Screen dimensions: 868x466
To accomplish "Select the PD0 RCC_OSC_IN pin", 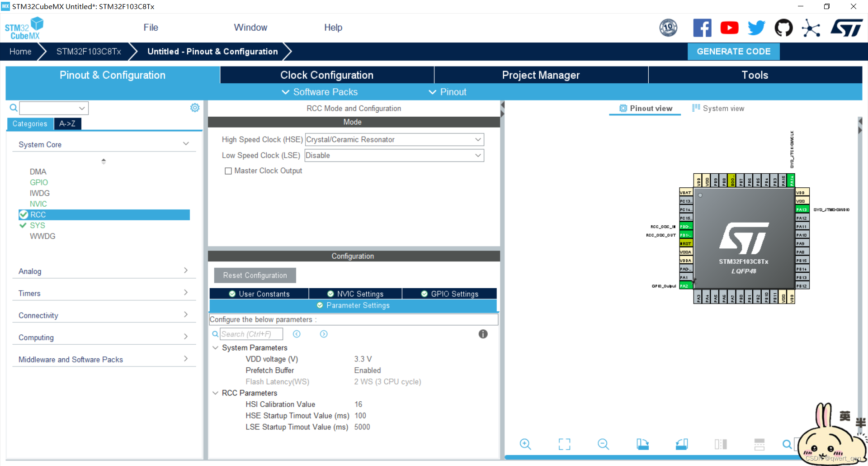I will click(x=686, y=227).
